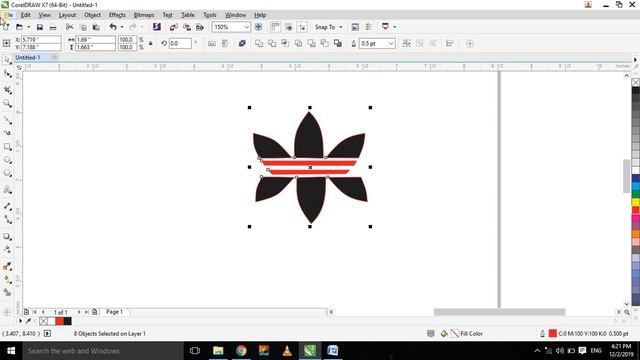Select the Zoom tool in toolbox
Viewport: 640px width, 360px height.
coord(7,103)
